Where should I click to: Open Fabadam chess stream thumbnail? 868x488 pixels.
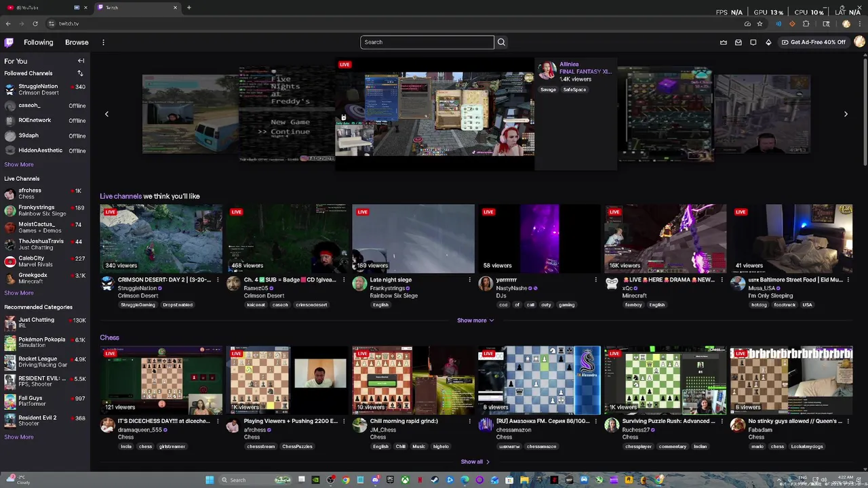791,380
